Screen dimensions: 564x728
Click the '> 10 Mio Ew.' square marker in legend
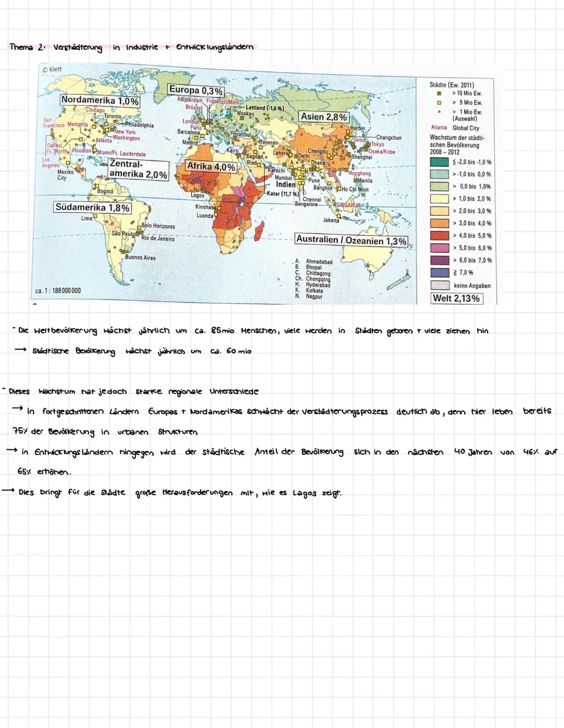(440, 93)
